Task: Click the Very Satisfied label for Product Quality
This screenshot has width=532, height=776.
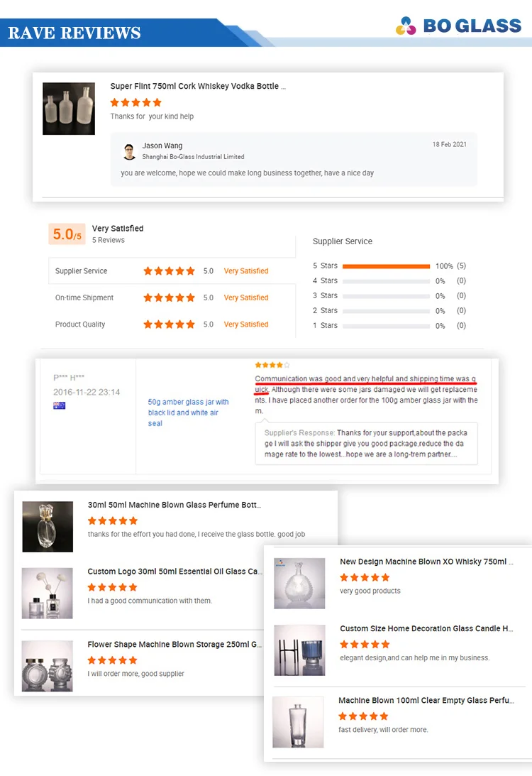Action: pyautogui.click(x=246, y=324)
